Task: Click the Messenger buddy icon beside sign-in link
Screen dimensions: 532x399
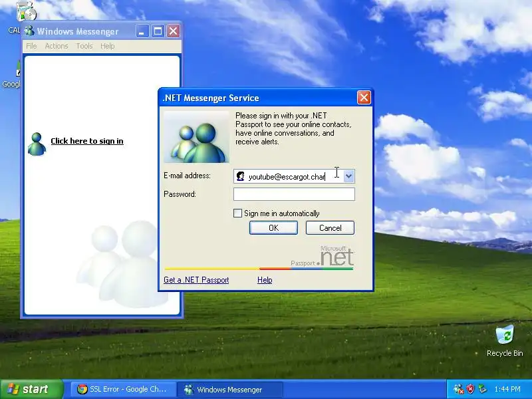Action: point(37,144)
